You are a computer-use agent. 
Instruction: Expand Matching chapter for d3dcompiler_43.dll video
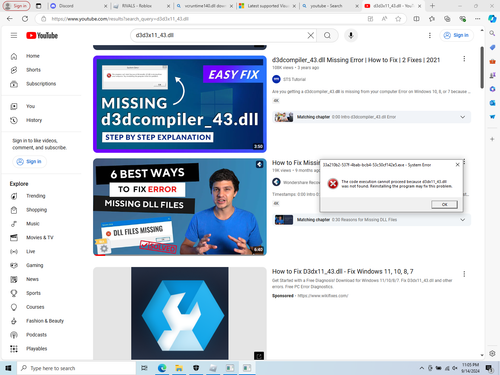click(x=463, y=117)
